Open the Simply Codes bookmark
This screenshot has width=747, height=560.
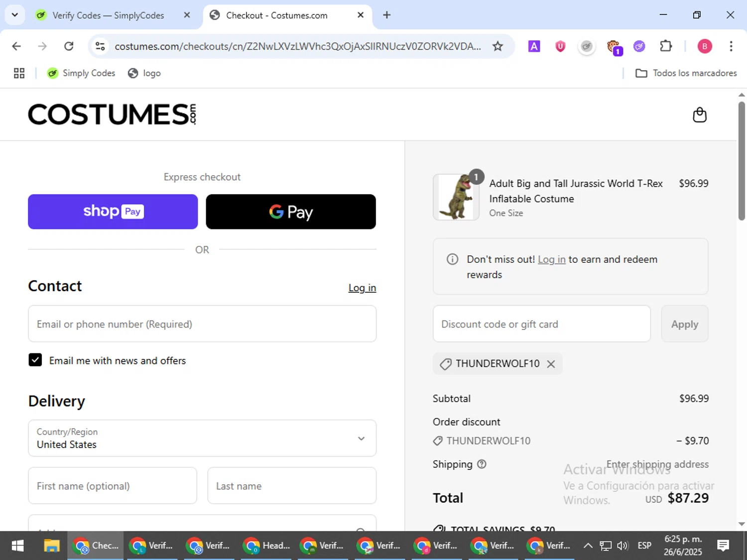81,73
